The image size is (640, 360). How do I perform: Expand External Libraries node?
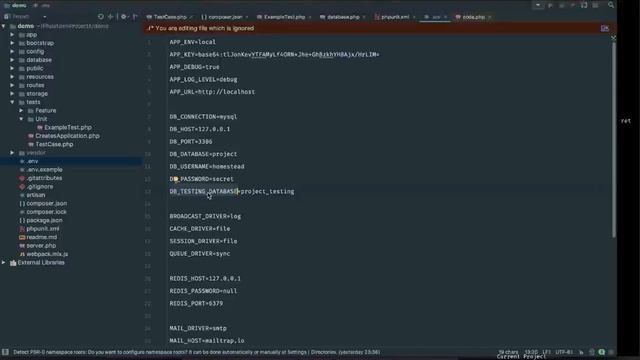click(4, 263)
